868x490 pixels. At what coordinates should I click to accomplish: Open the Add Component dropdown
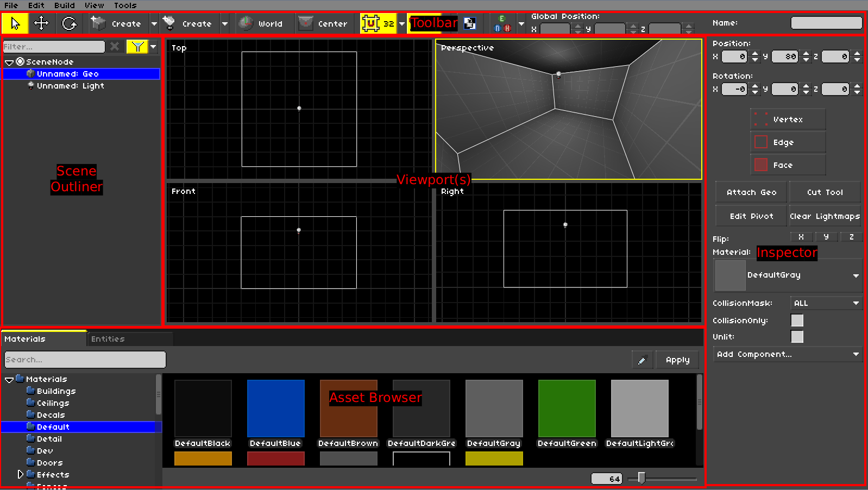pos(787,354)
